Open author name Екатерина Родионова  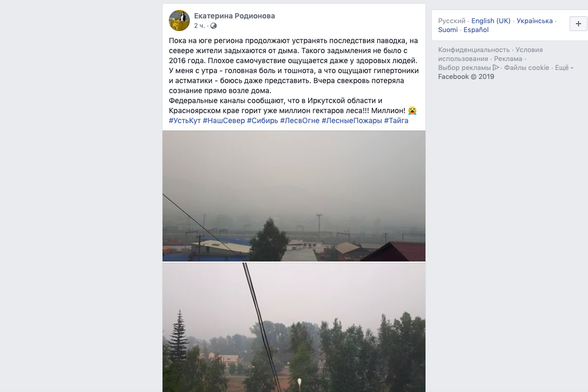click(x=235, y=16)
